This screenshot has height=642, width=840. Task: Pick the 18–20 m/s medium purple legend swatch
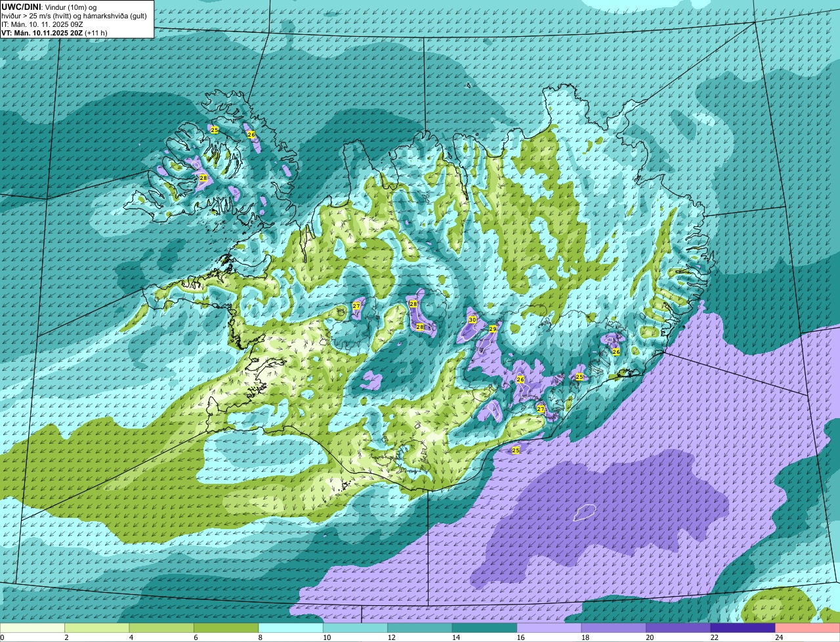pos(614,628)
